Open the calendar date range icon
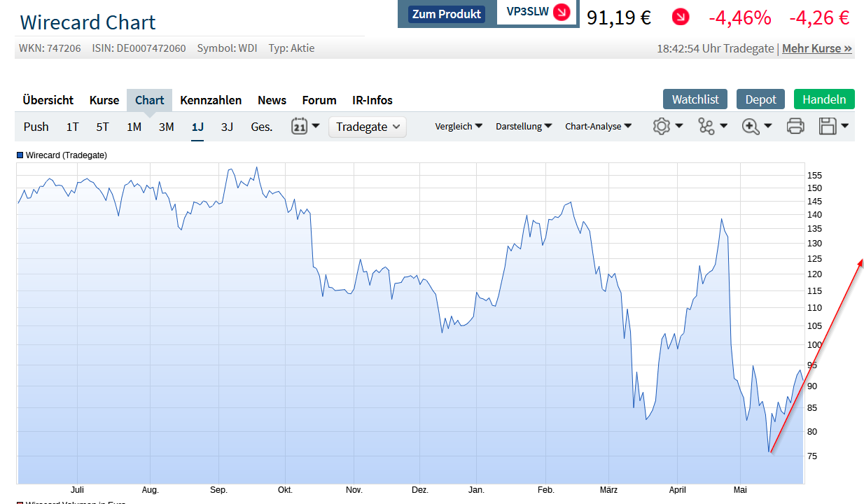The width and height of the screenshot is (864, 504). (300, 127)
